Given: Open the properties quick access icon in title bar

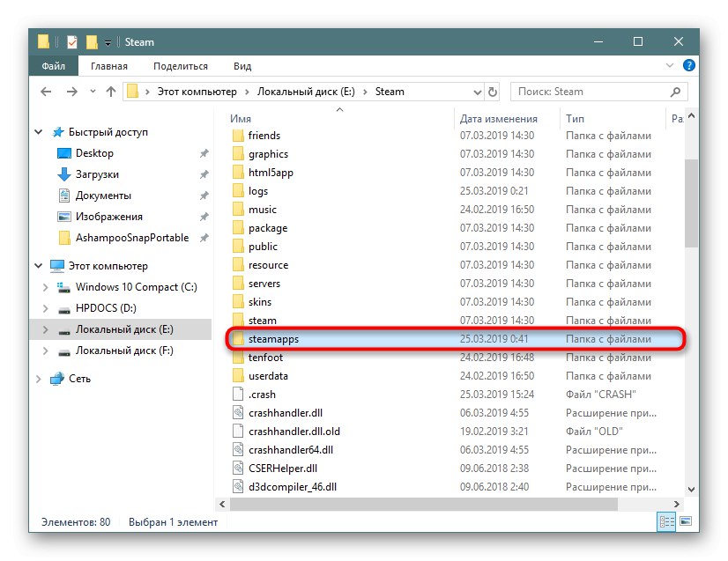Looking at the screenshot, I should [72, 42].
